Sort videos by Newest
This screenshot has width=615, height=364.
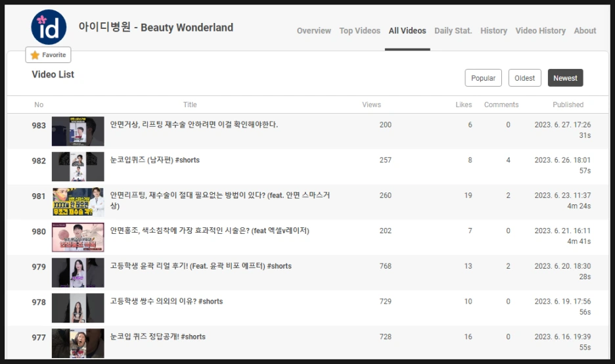[565, 78]
